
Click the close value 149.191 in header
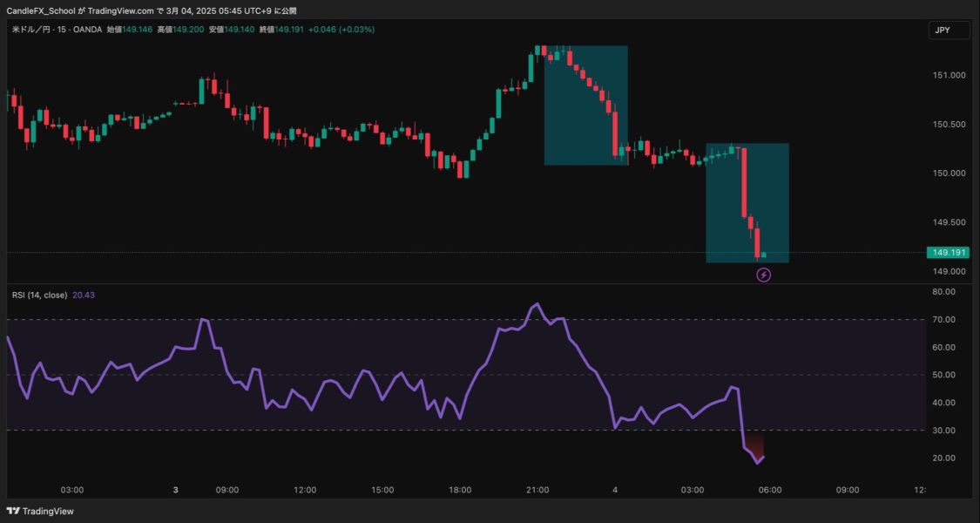[288, 30]
